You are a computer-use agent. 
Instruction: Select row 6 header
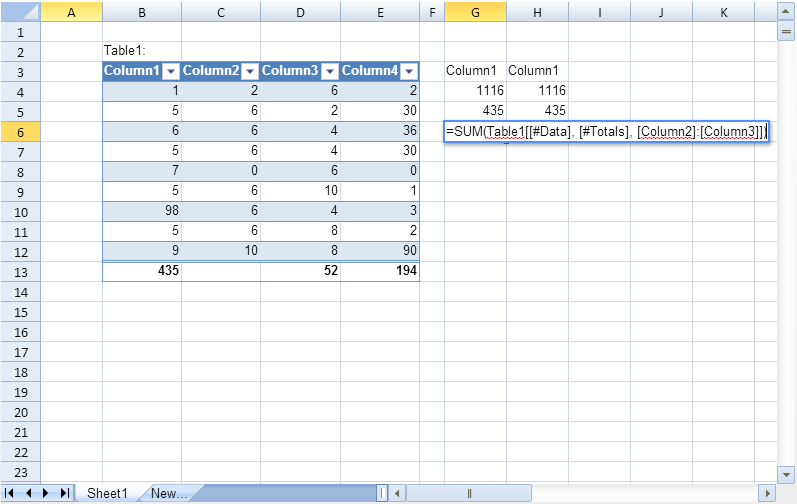20,132
